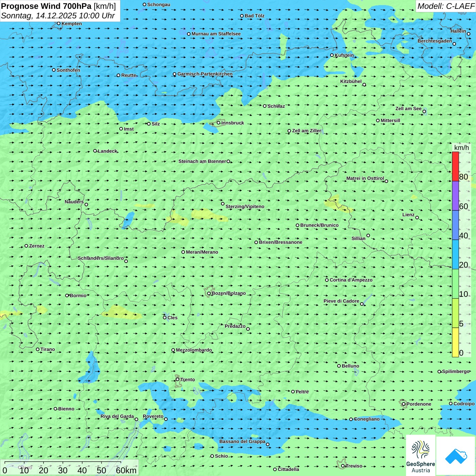
Task: Select the Kempten marker circle
Action: [59, 23]
